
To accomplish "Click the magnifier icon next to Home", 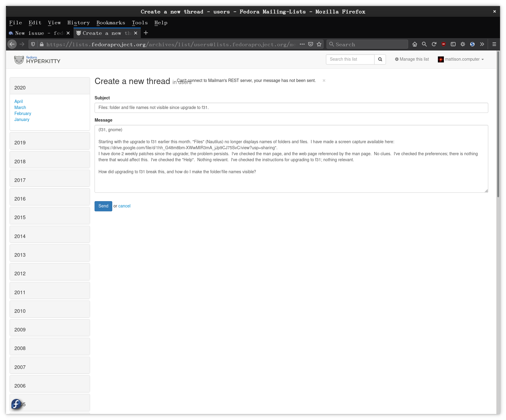I will (x=424, y=44).
